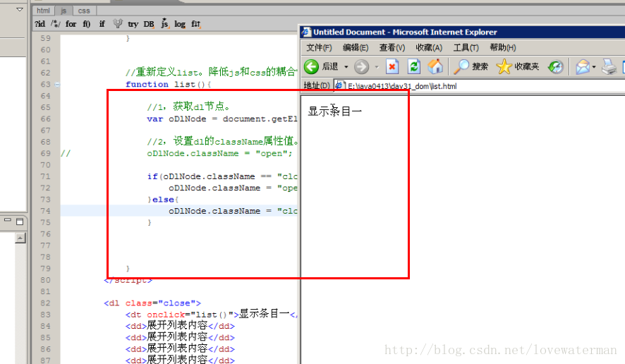This screenshot has height=364, width=625.
Task: Minimize the lower-left panel
Action: pyautogui.click(x=8, y=221)
